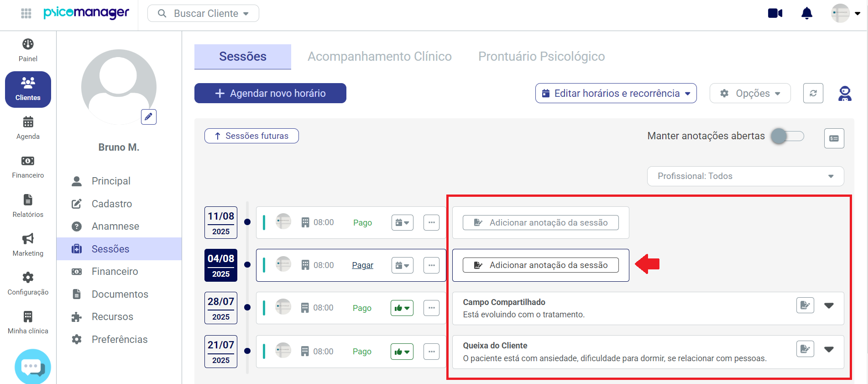Open Marketing in the sidebar

coord(28,245)
